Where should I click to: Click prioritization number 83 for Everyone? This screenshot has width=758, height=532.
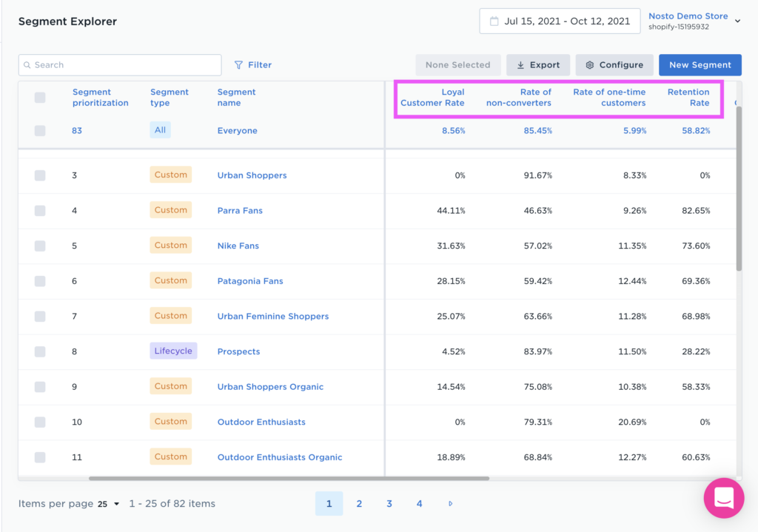click(x=77, y=130)
